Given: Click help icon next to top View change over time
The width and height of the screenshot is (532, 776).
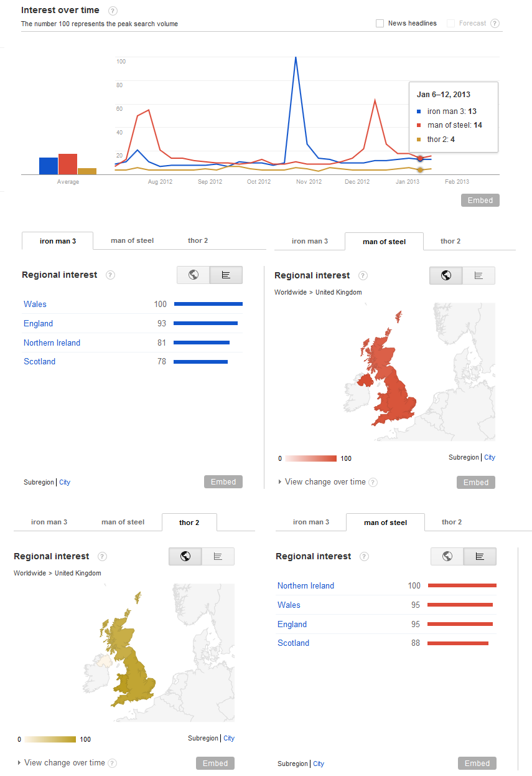Looking at the screenshot, I should pos(373,482).
